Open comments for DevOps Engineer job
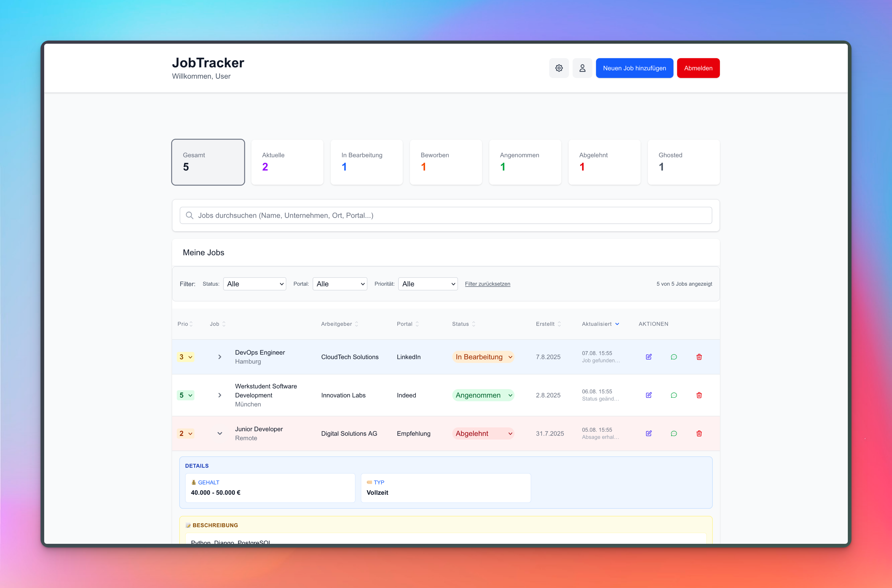 673,357
